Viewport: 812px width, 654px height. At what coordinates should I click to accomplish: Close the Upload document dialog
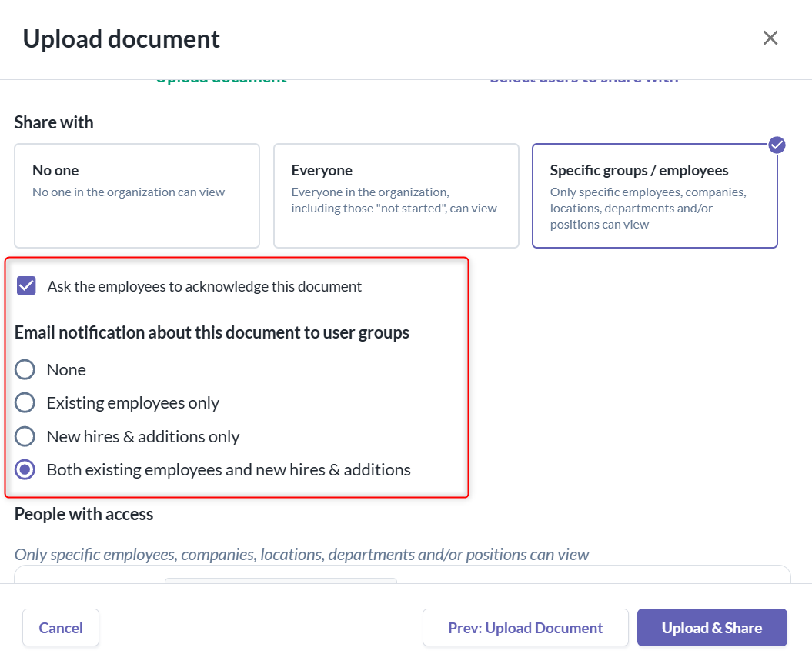[770, 38]
